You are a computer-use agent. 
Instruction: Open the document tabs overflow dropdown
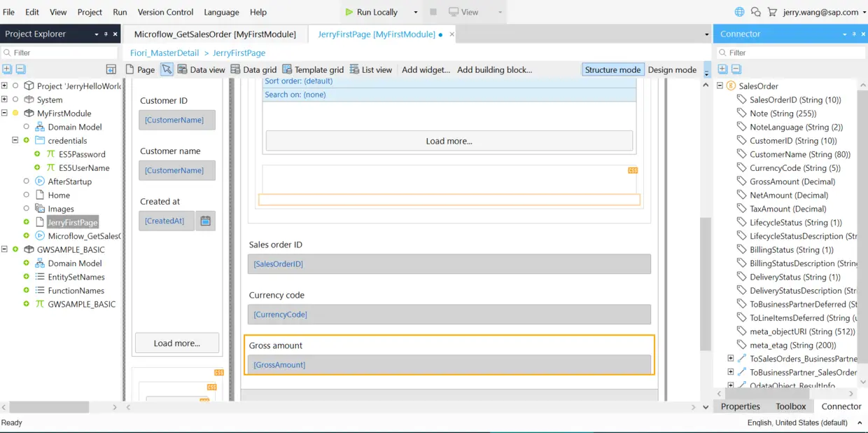click(706, 34)
